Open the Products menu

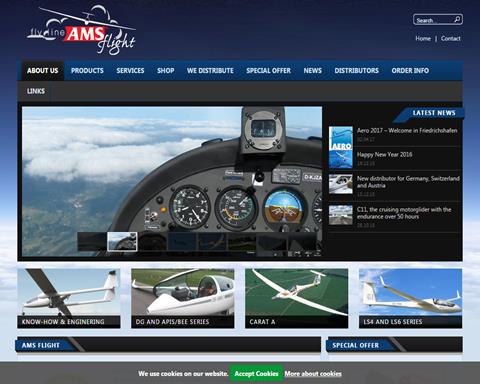coord(87,71)
